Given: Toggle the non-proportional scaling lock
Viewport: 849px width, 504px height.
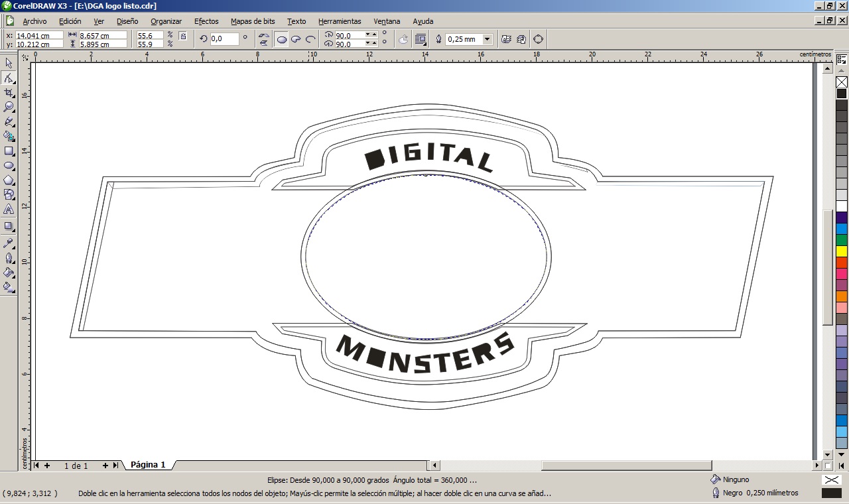Looking at the screenshot, I should [183, 36].
